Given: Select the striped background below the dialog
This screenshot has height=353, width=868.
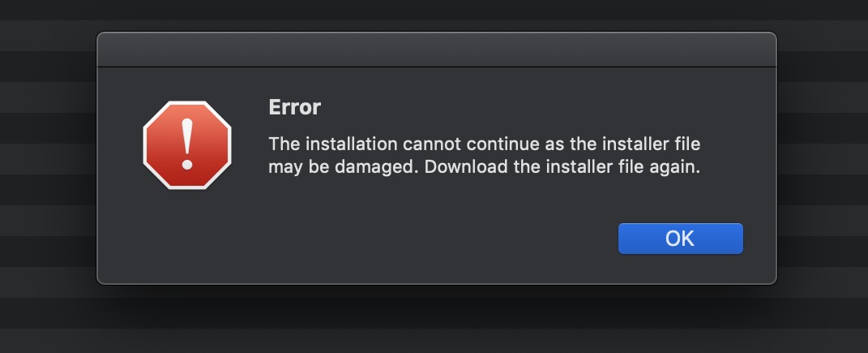Looking at the screenshot, I should 436,321.
